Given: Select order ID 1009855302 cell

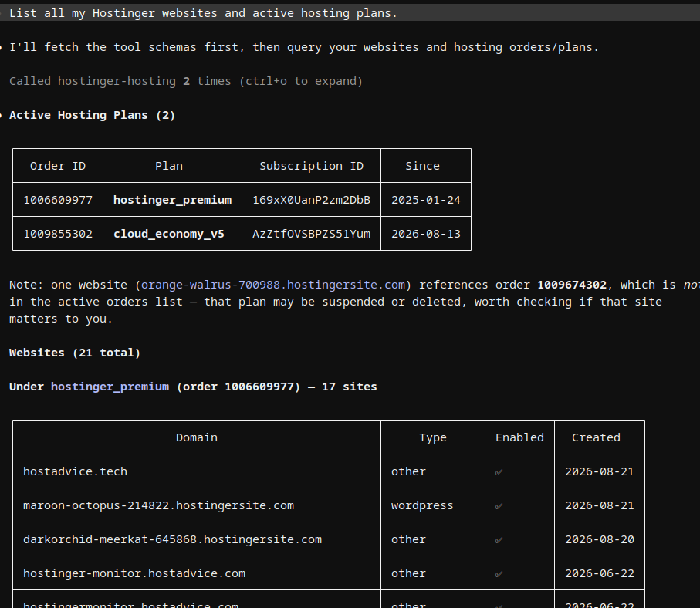Looking at the screenshot, I should (58, 234).
